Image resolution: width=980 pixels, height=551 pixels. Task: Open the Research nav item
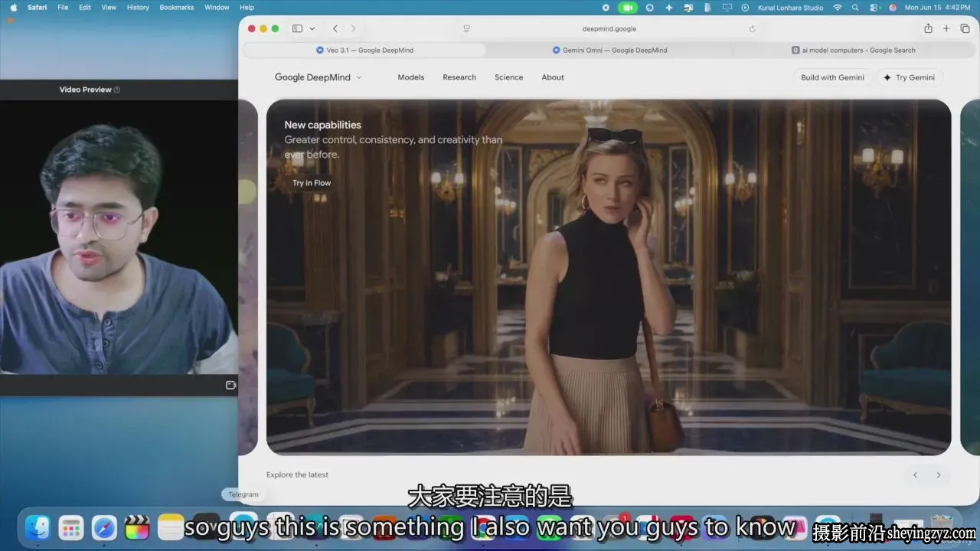coord(459,77)
